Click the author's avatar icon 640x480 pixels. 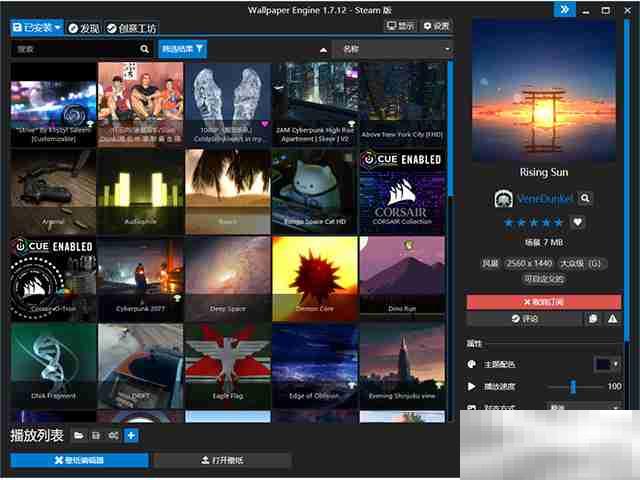pos(503,199)
